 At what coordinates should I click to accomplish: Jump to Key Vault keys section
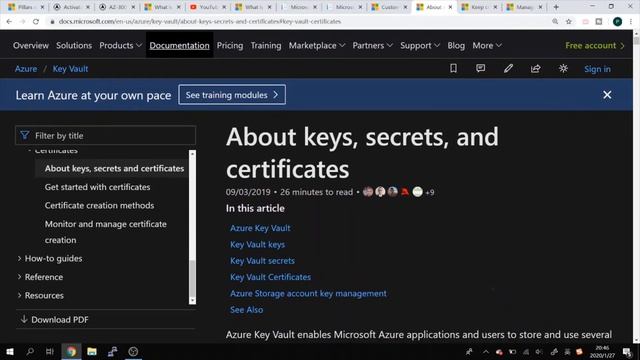[258, 244]
